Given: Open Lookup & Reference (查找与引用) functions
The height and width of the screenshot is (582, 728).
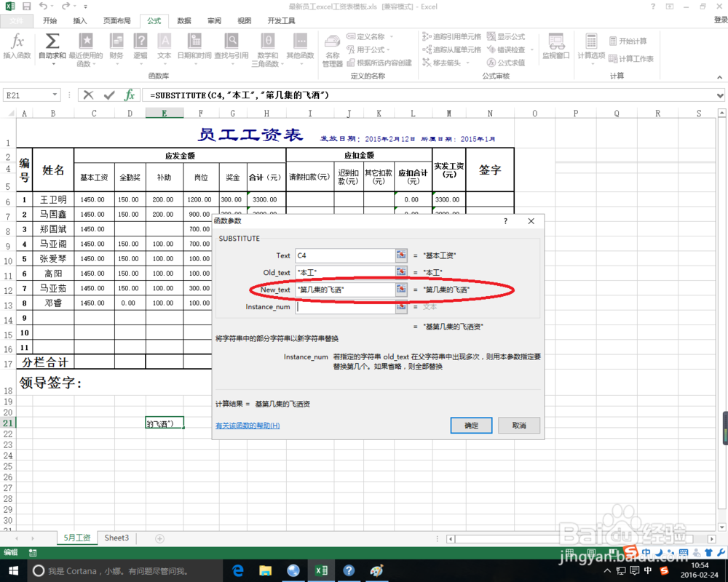Looking at the screenshot, I should (x=232, y=47).
